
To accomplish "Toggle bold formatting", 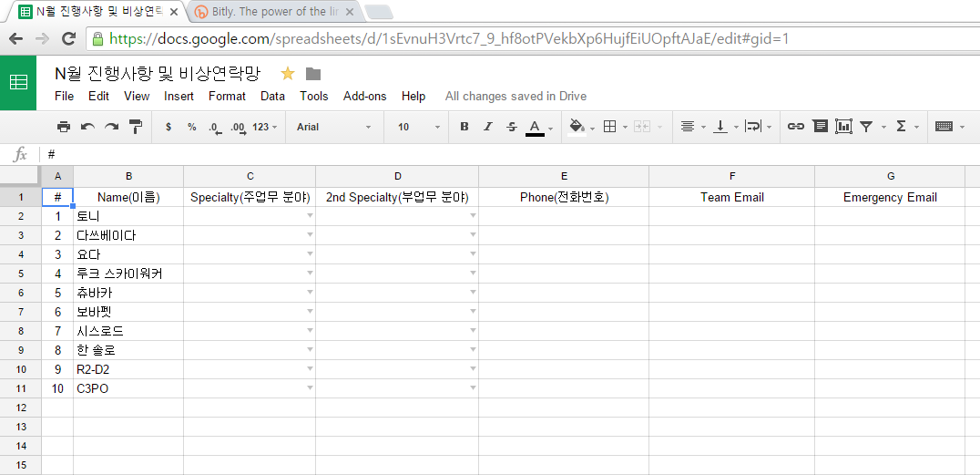I will (464, 127).
